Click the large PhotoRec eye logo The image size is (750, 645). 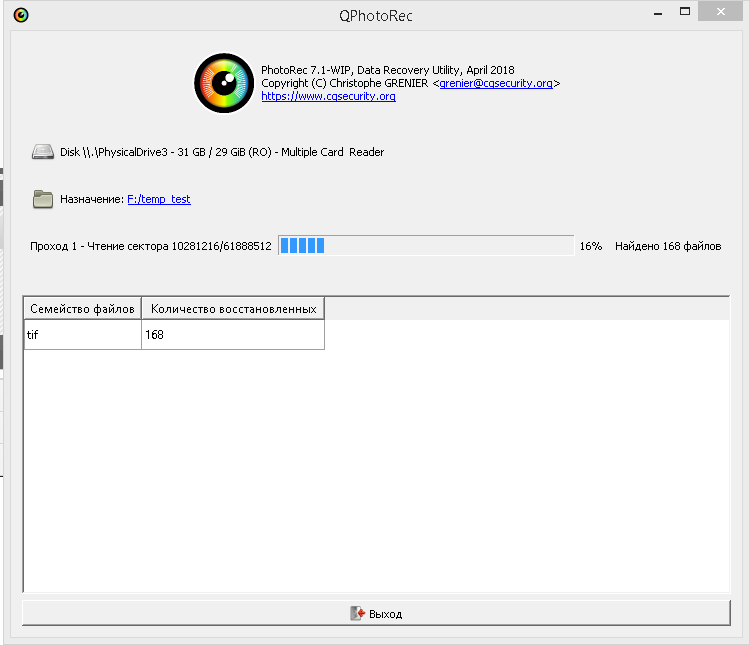224,83
